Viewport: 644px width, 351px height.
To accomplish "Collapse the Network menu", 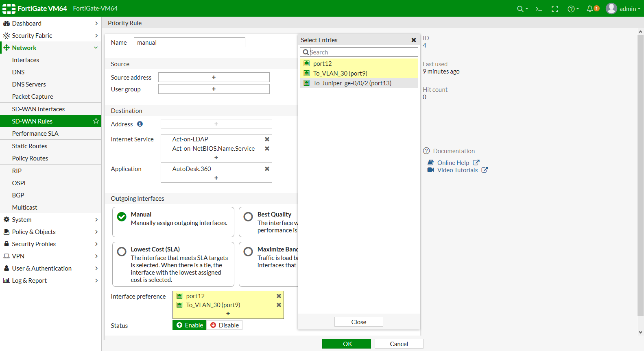I will [50, 48].
